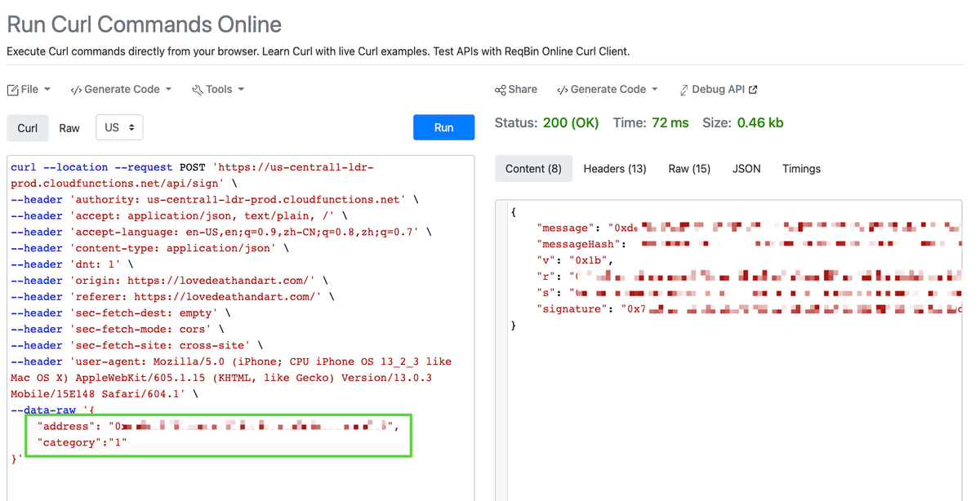Open the Raw (15) response tab
980x501 pixels.
click(689, 169)
